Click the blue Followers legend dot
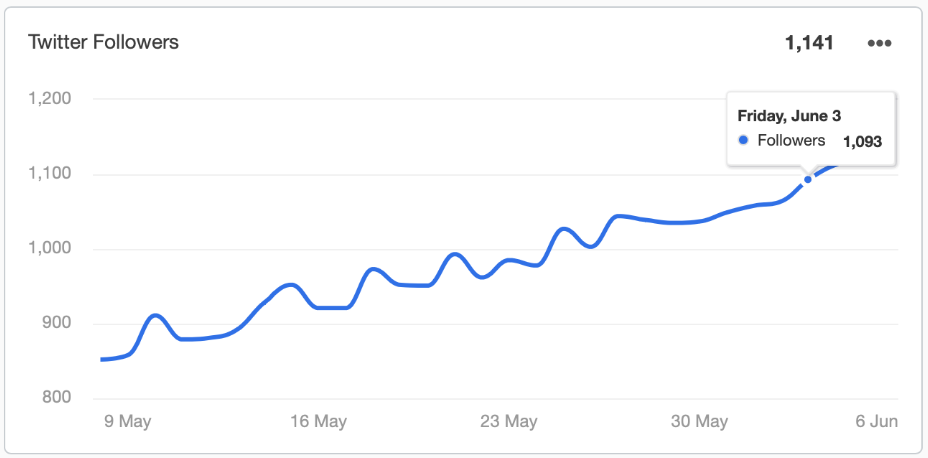 (x=744, y=140)
